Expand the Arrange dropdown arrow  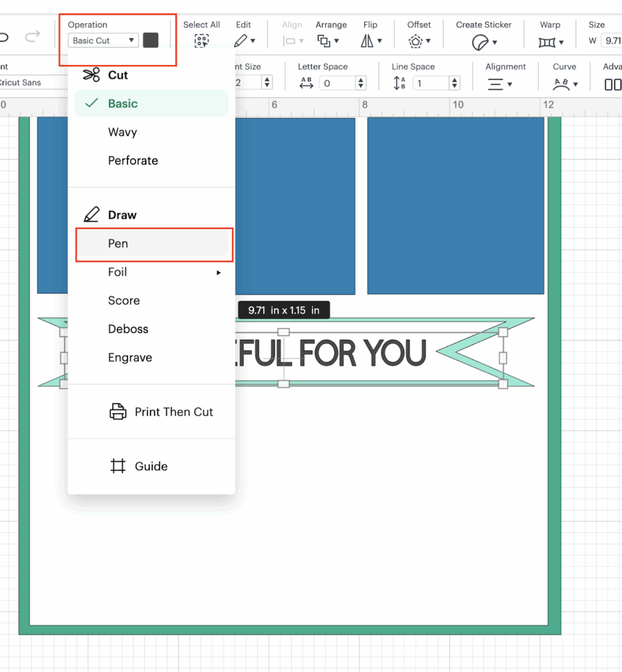[337, 41]
